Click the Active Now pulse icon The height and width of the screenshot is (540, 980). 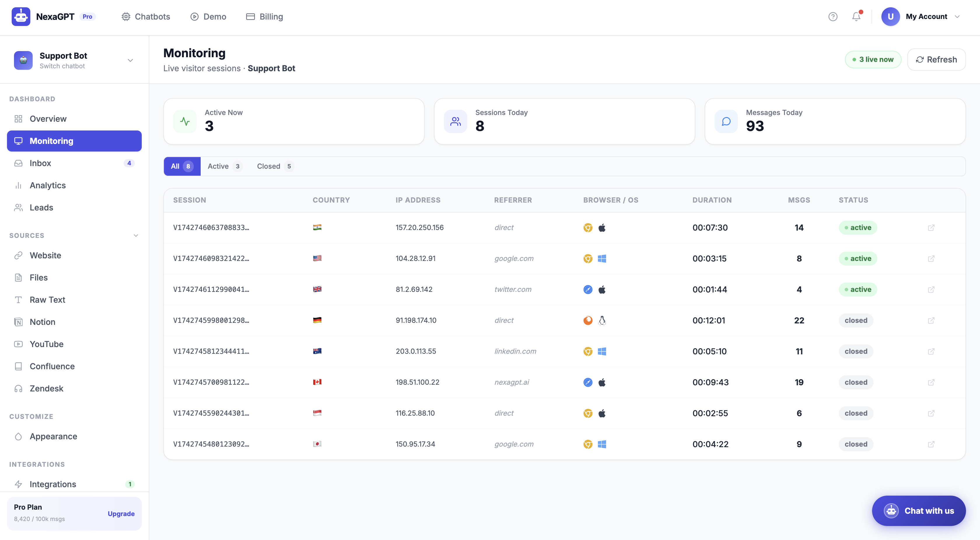tap(185, 121)
